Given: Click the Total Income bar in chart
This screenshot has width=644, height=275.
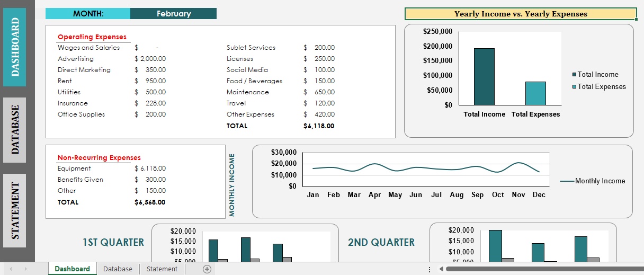Looking at the screenshot, I should click(x=484, y=77).
